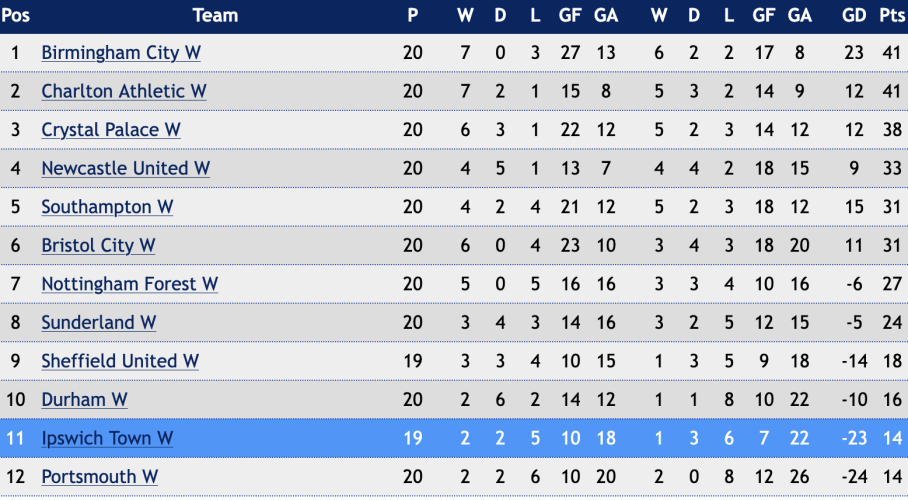Select the Sunderland W team link
908x500 pixels.
click(x=99, y=322)
